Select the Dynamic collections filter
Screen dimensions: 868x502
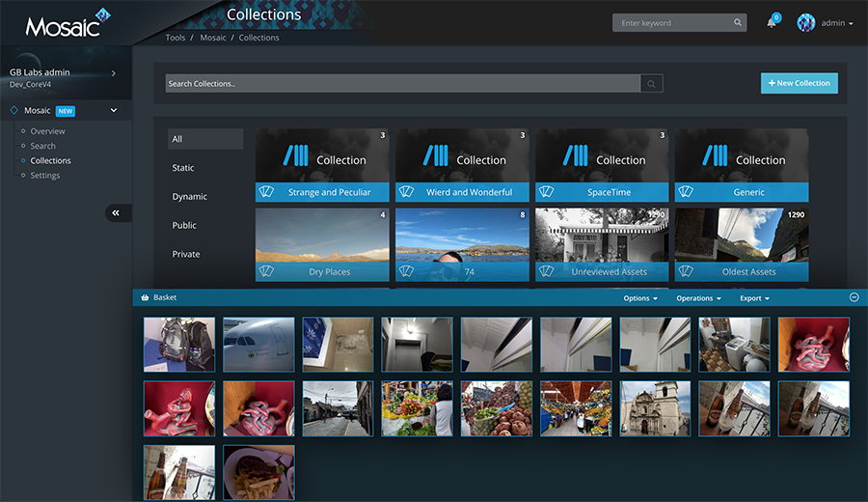coord(190,197)
